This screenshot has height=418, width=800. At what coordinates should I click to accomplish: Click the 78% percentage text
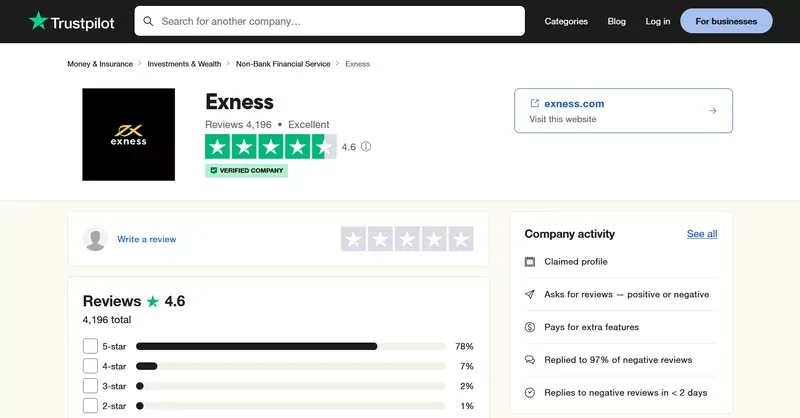coord(464,347)
